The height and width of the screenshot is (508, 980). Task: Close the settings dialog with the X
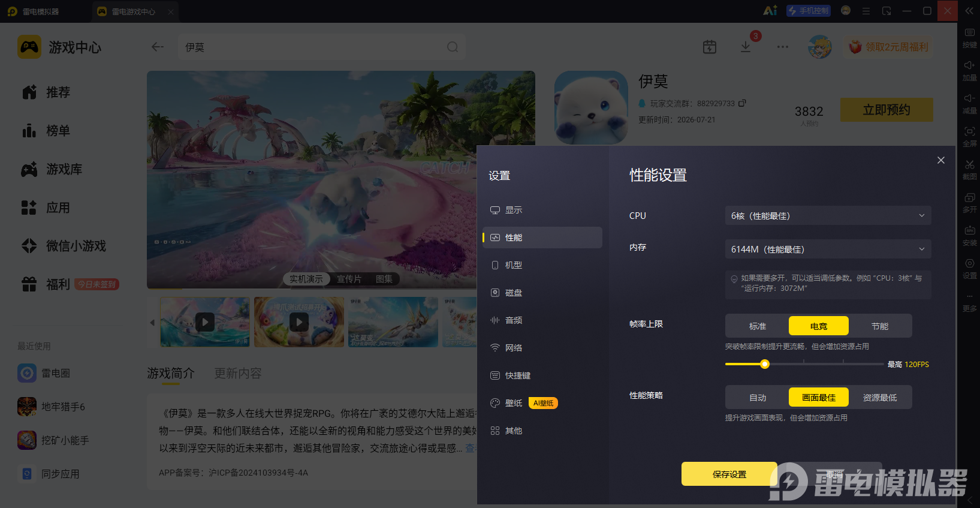[x=941, y=160]
